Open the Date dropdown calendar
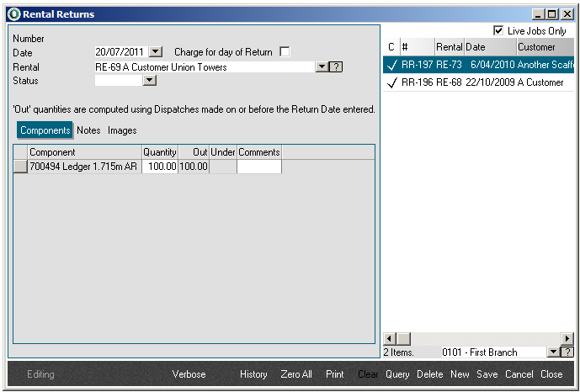This screenshot has height=392, width=580. click(155, 52)
